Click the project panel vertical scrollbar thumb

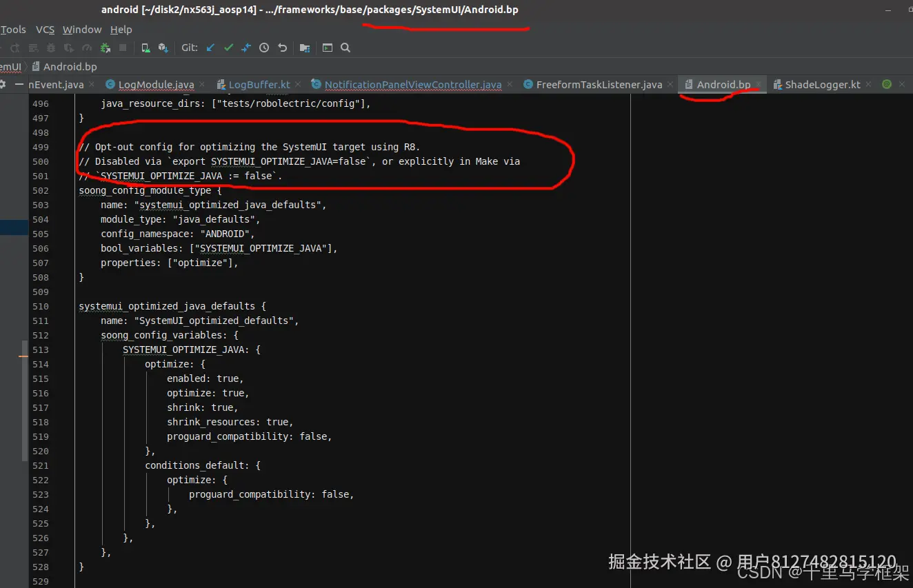26,400
